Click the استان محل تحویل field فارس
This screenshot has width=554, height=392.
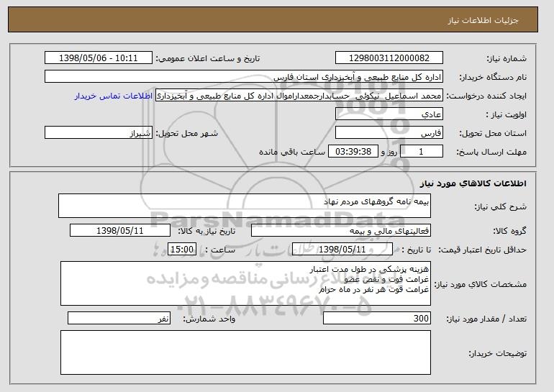(389, 133)
